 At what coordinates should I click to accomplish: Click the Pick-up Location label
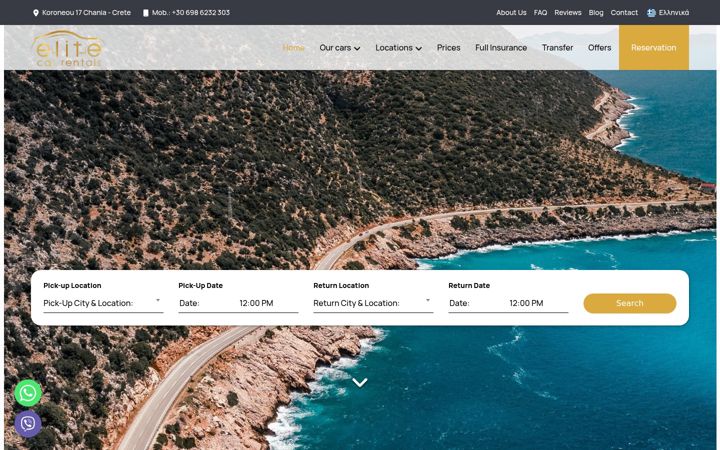tap(72, 286)
